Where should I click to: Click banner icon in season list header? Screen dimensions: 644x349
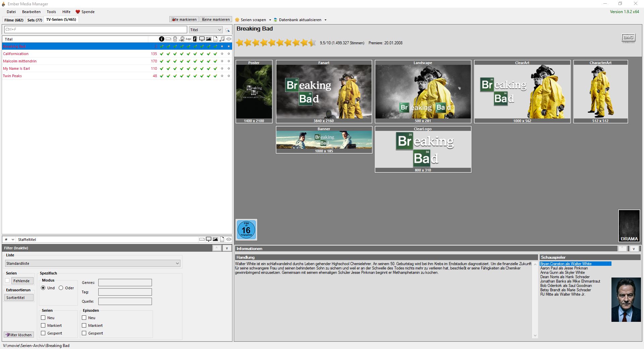pyautogui.click(x=202, y=239)
